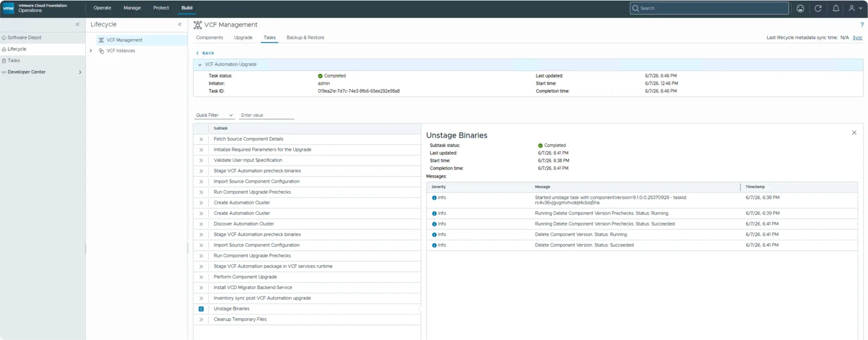Click the active arrows icon for Unstage Binaries
Viewport: 868px width, 340px height.
coord(201,309)
